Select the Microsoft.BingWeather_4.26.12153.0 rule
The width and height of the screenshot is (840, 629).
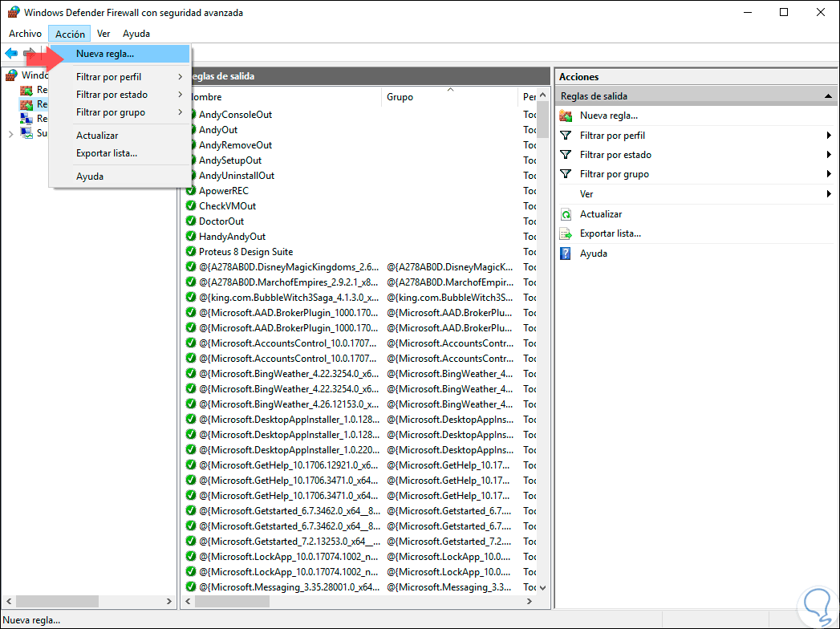289,404
